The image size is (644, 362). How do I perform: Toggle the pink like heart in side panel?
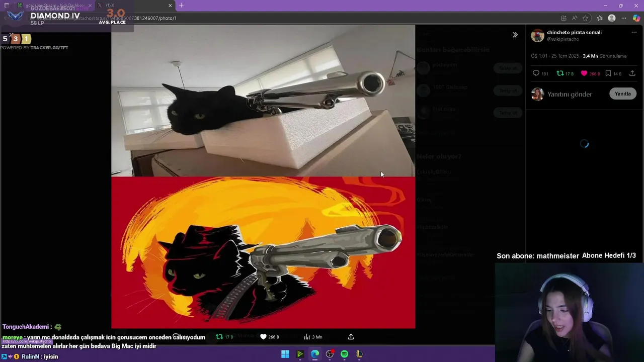point(584,73)
